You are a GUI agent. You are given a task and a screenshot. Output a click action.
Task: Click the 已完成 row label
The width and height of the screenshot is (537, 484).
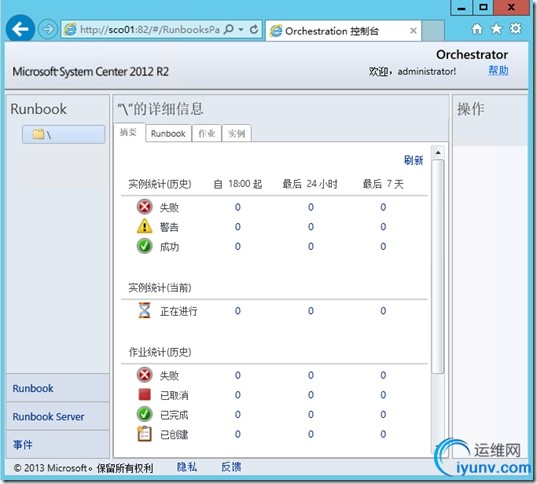click(x=174, y=415)
